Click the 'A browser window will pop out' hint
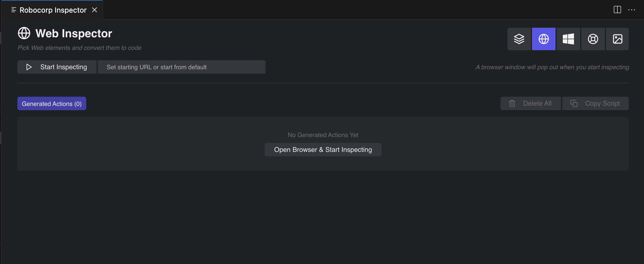The image size is (644, 264). point(552,67)
